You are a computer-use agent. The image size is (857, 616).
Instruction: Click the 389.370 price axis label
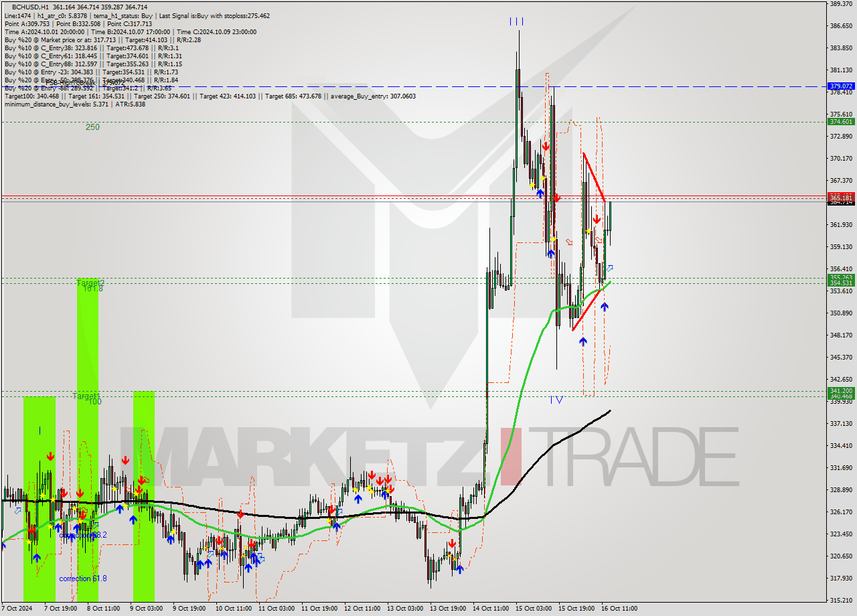[841, 4]
